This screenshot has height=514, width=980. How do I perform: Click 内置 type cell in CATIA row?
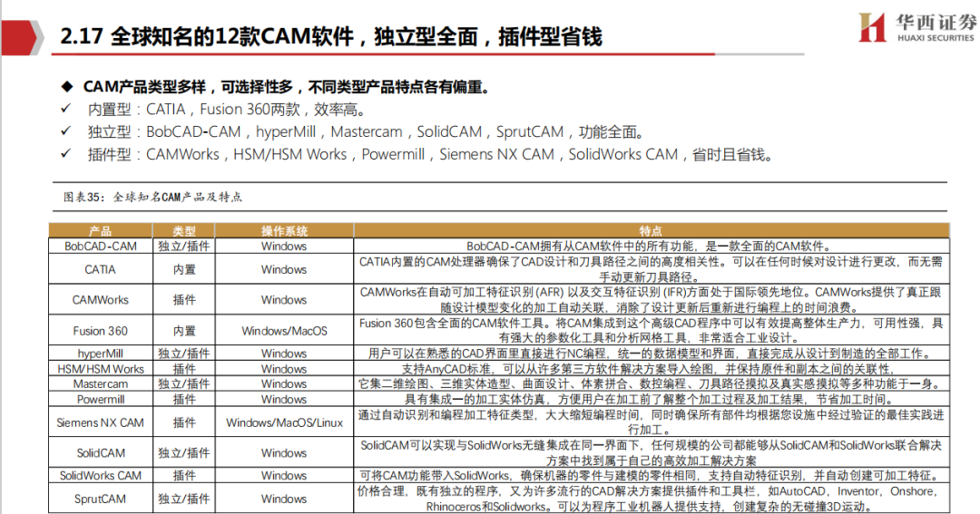[x=184, y=269]
